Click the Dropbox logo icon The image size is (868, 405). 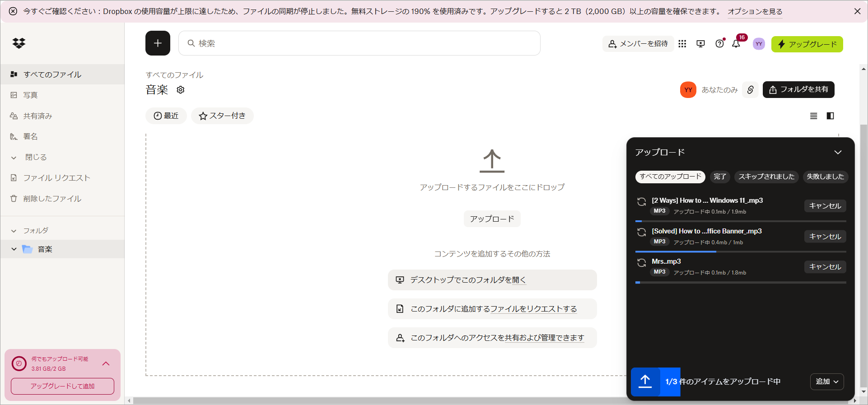pos(19,43)
